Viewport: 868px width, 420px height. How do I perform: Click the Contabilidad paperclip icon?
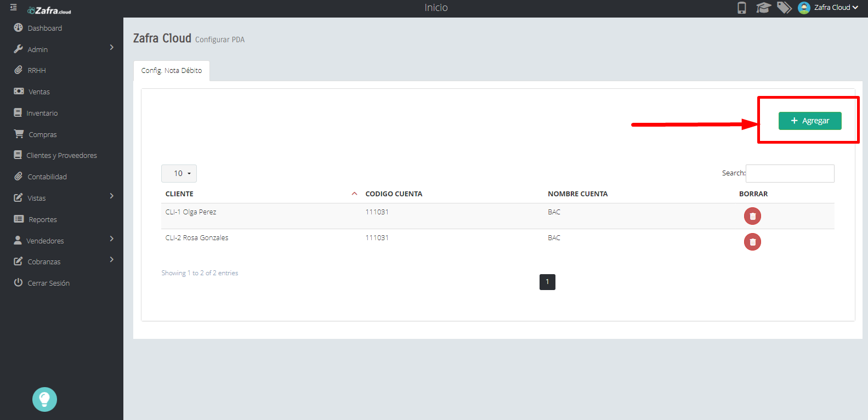coord(18,177)
